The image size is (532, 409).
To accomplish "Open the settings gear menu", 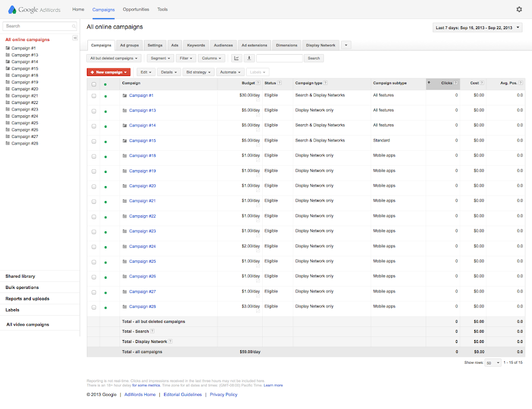I will 519,10.
